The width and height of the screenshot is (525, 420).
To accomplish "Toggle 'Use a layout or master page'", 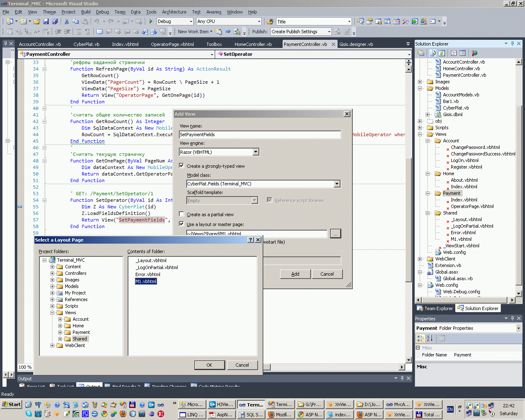I will [x=182, y=224].
